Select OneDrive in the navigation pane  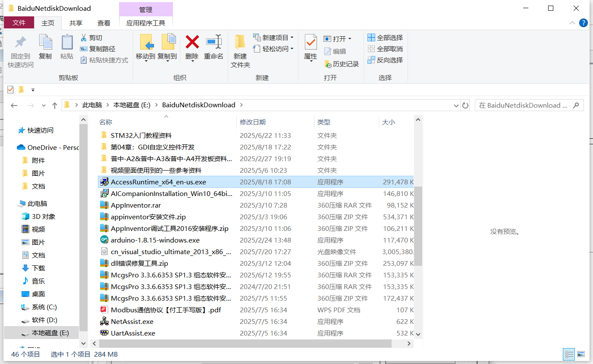(47, 147)
